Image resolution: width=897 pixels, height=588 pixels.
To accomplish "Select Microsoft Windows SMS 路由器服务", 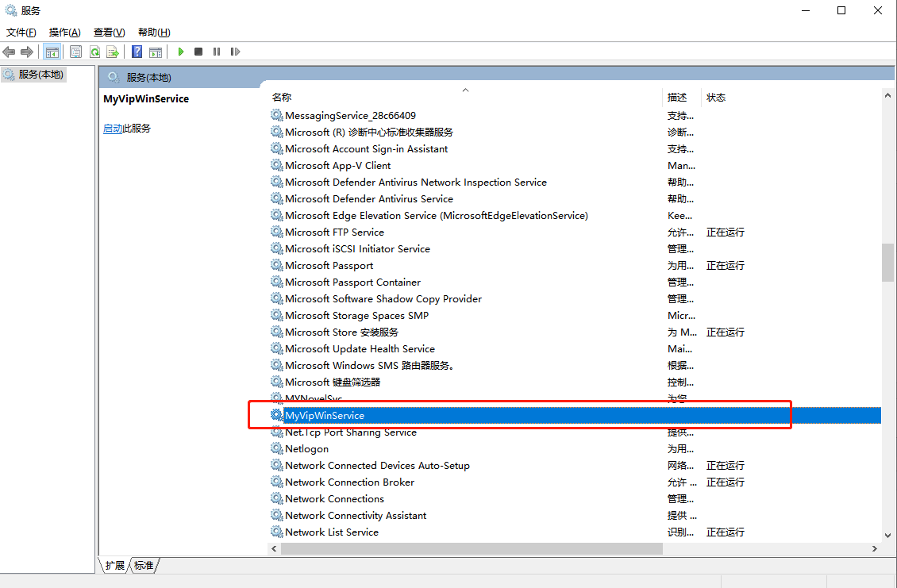I will (x=575, y=366).
